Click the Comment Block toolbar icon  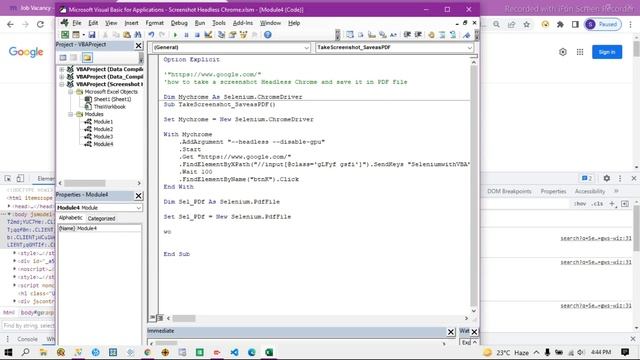pyautogui.click(x=442, y=35)
